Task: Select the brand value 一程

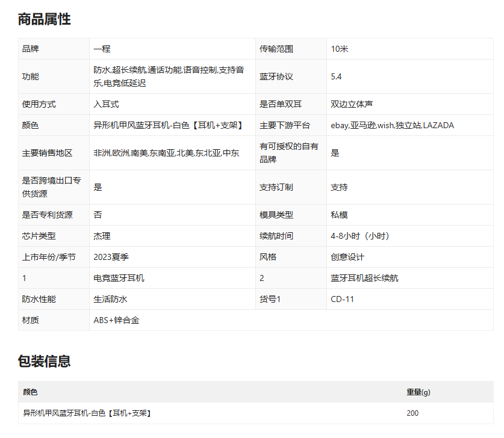Action: tap(102, 49)
